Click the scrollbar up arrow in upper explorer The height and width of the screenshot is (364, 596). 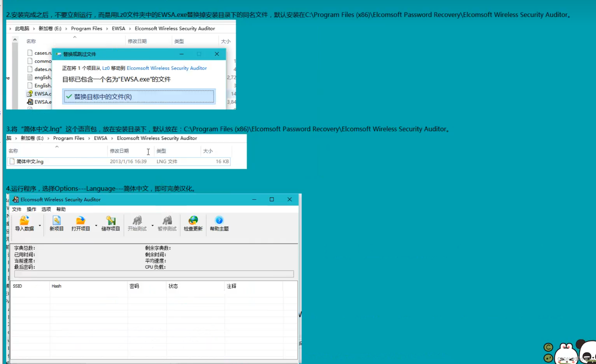[x=15, y=39]
